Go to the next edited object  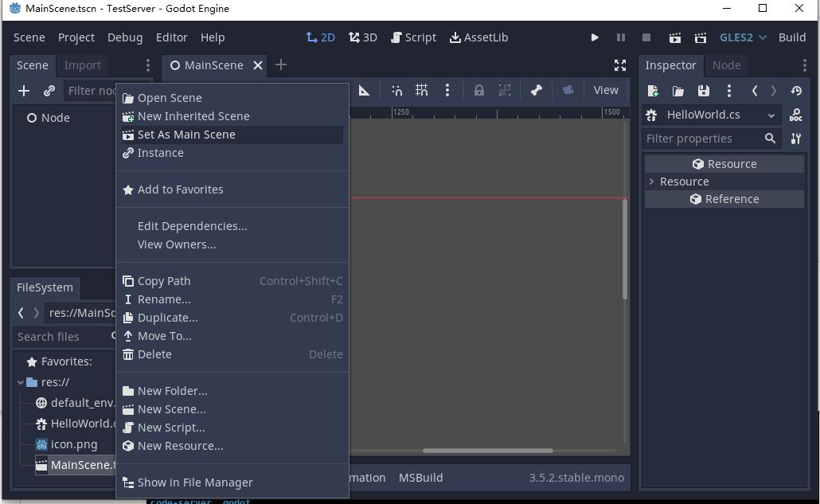pyautogui.click(x=774, y=91)
